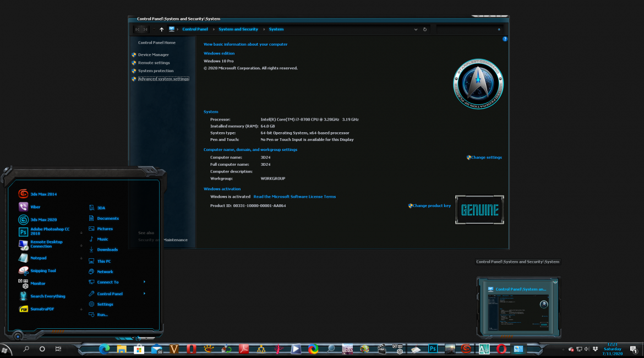Open Device Manager link in sidebar

tap(153, 55)
